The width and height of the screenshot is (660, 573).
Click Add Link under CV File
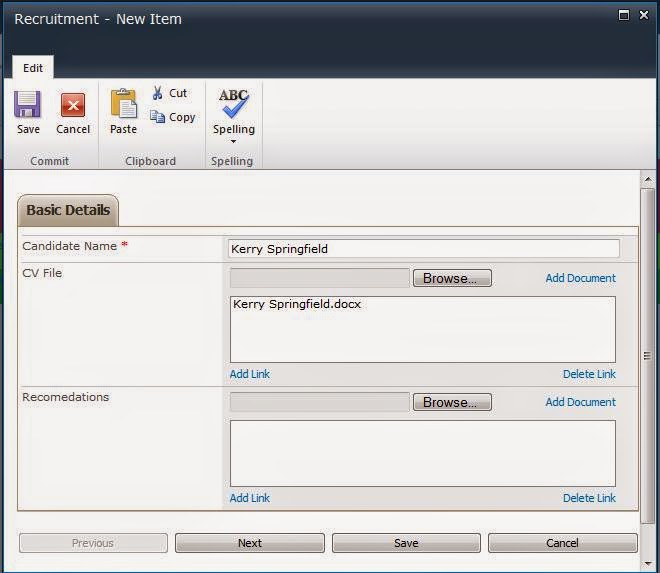point(250,374)
